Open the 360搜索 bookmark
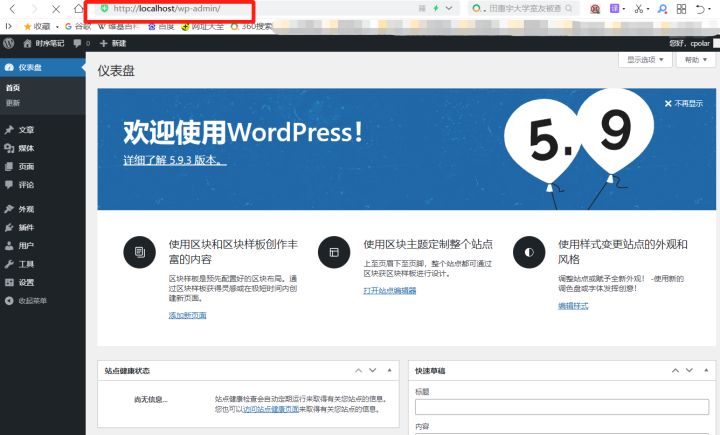The image size is (720, 435). coord(252,27)
